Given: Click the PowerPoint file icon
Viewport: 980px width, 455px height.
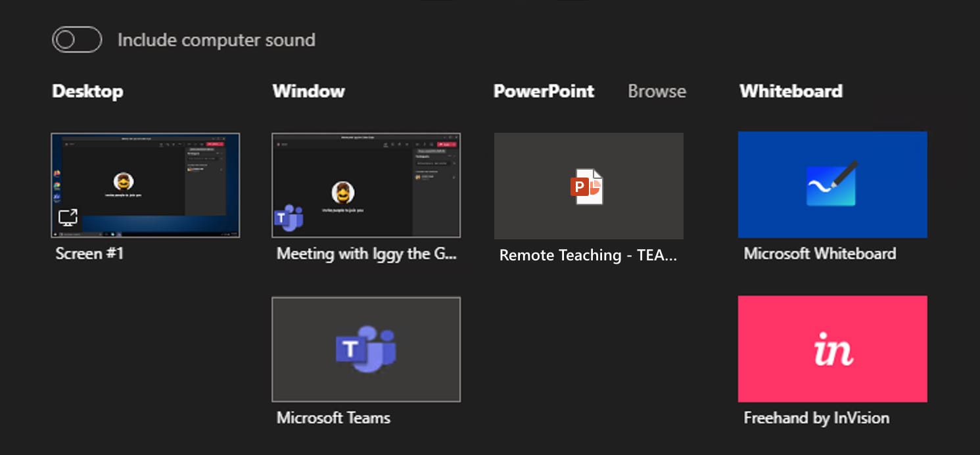Looking at the screenshot, I should tap(587, 187).
